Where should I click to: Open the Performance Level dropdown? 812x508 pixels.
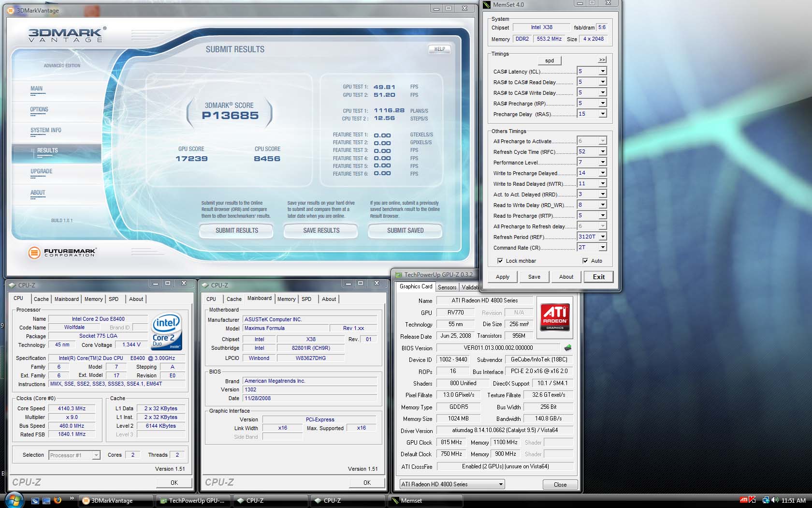[603, 162]
